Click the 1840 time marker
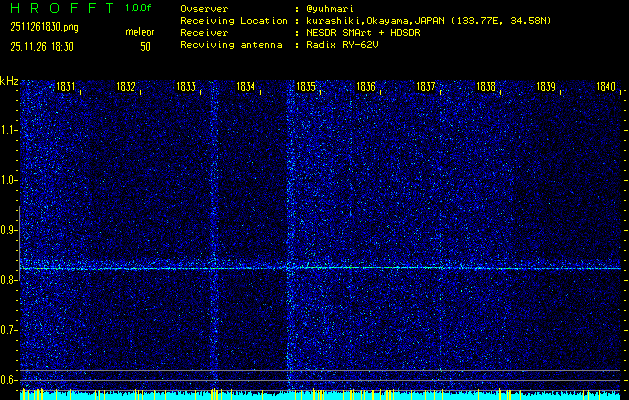629x400 pixels. click(606, 88)
